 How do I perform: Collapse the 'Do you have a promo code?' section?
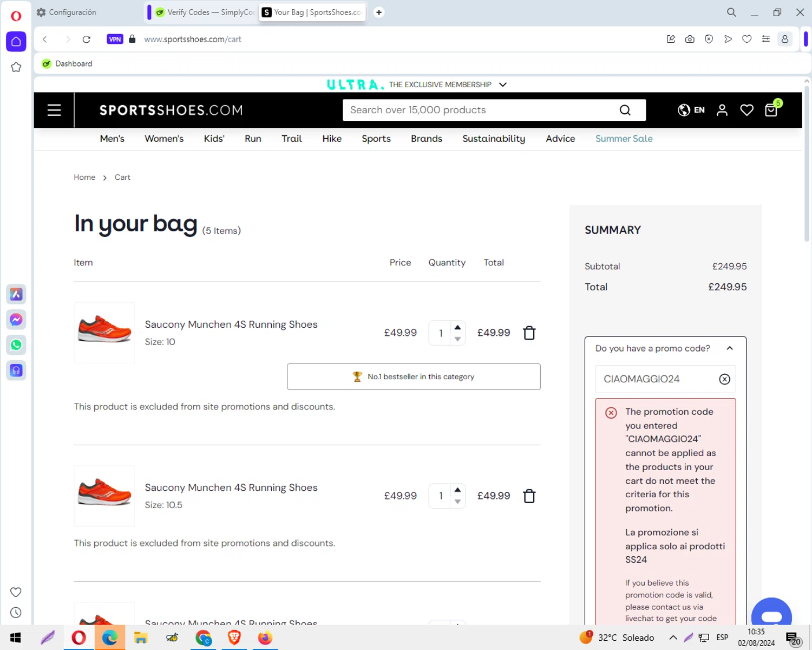coord(730,348)
